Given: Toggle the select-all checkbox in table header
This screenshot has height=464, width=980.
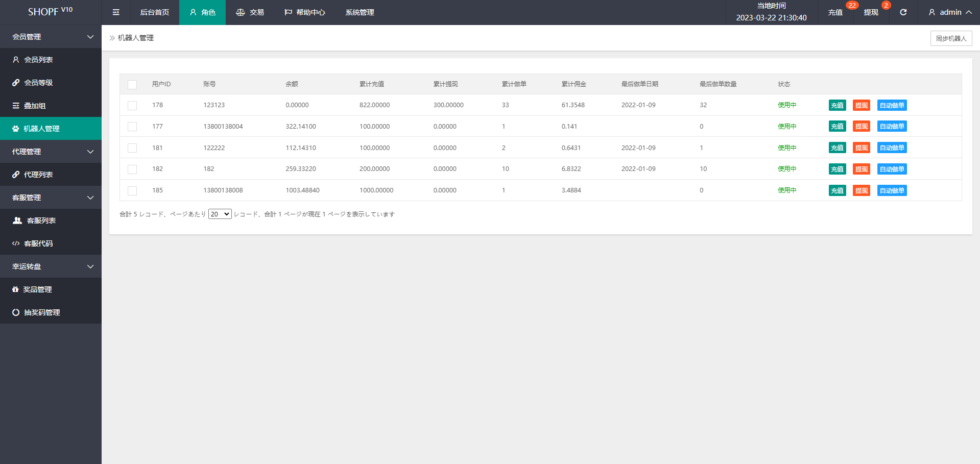Looking at the screenshot, I should tap(132, 85).
